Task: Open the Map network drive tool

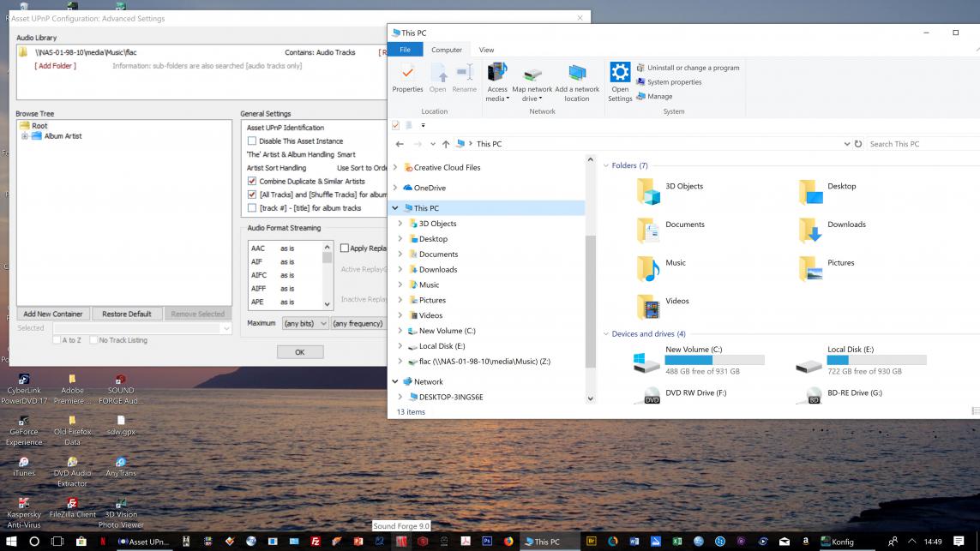Action: pyautogui.click(x=532, y=75)
